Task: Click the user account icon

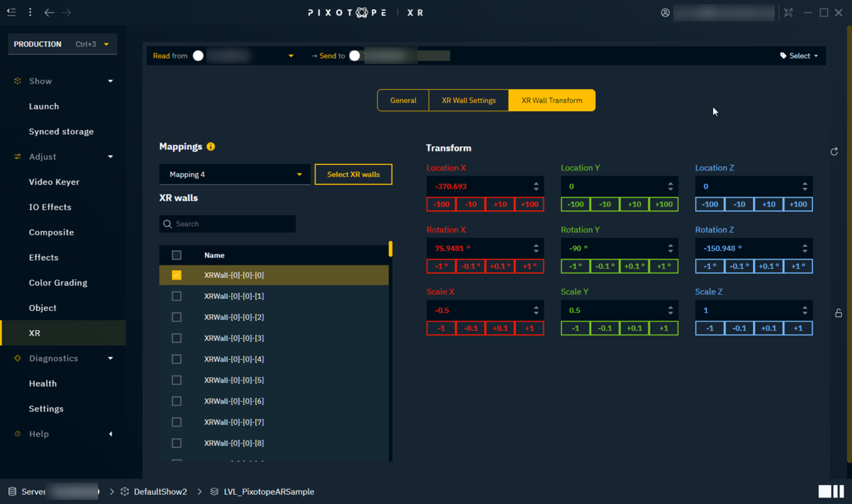Action: (665, 12)
